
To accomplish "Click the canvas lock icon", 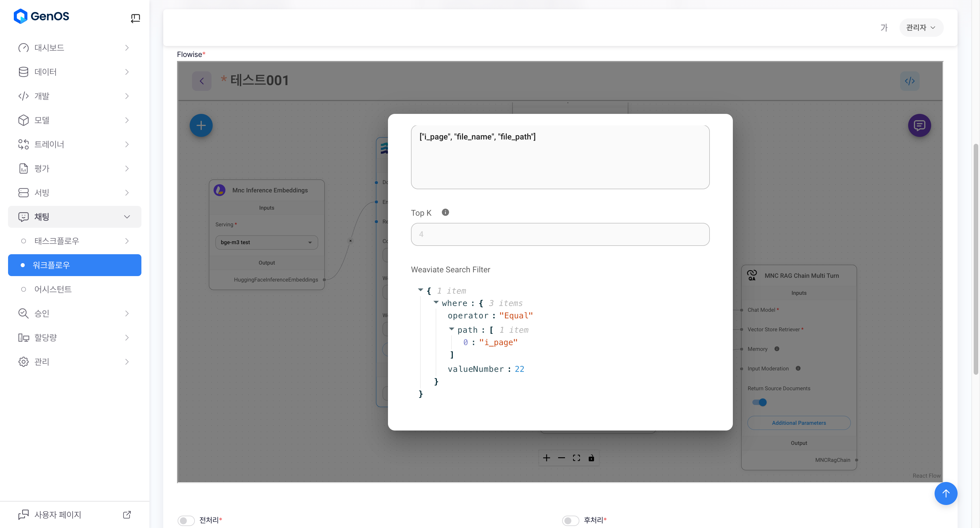I will click(x=591, y=458).
